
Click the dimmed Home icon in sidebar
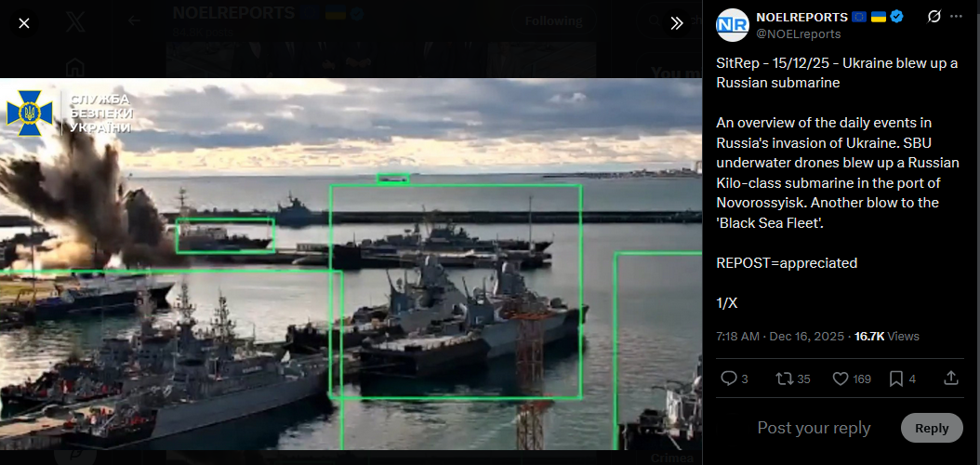75,67
